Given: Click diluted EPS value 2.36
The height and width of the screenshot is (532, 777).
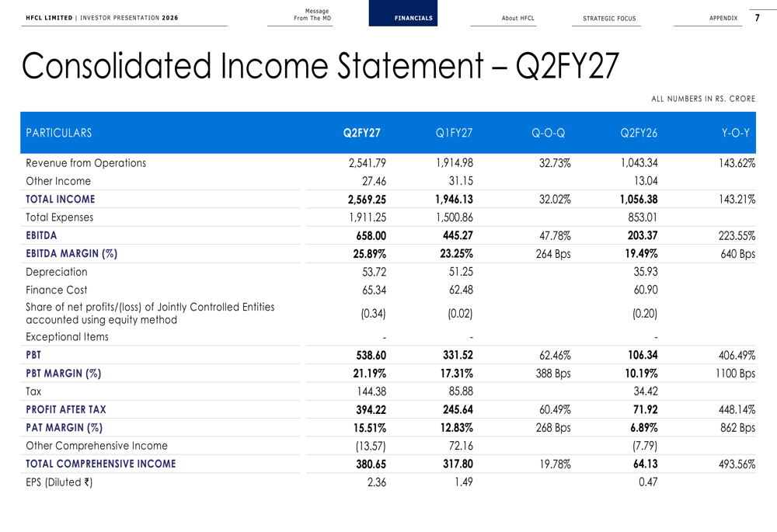Looking at the screenshot, I should tap(377, 482).
